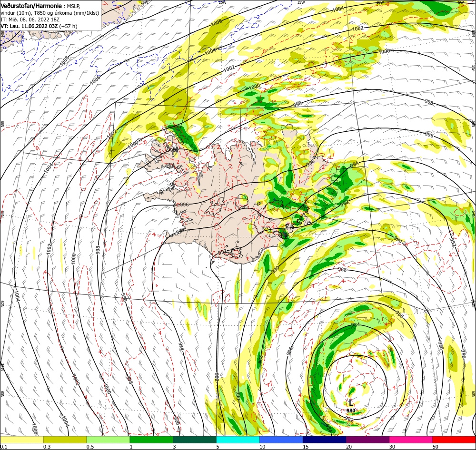The width and height of the screenshot is (476, 450).
Task: Click the pink 30 mm legend swatch
Action: pos(411,440)
